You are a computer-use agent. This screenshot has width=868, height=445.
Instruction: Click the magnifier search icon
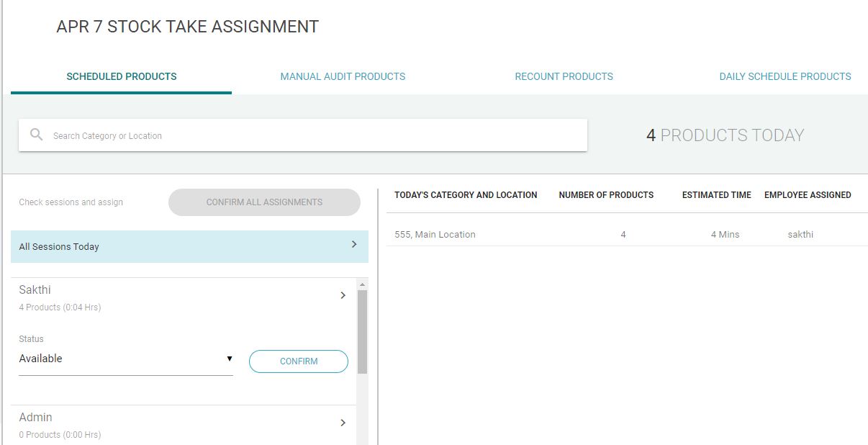[x=36, y=135]
